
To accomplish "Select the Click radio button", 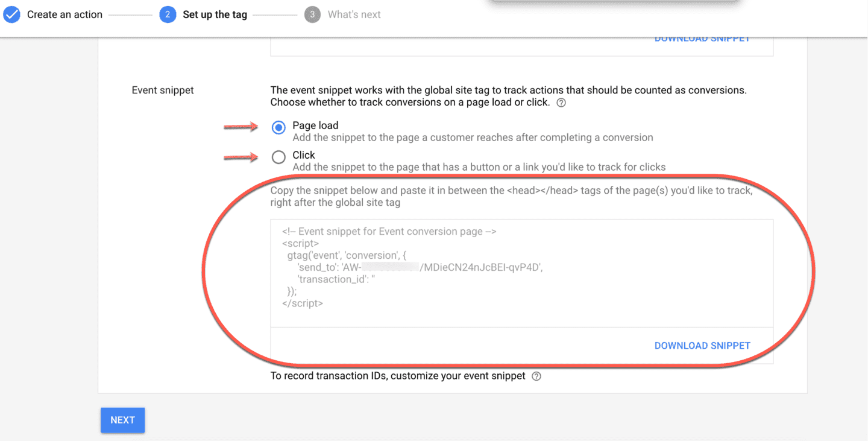I will [278, 157].
